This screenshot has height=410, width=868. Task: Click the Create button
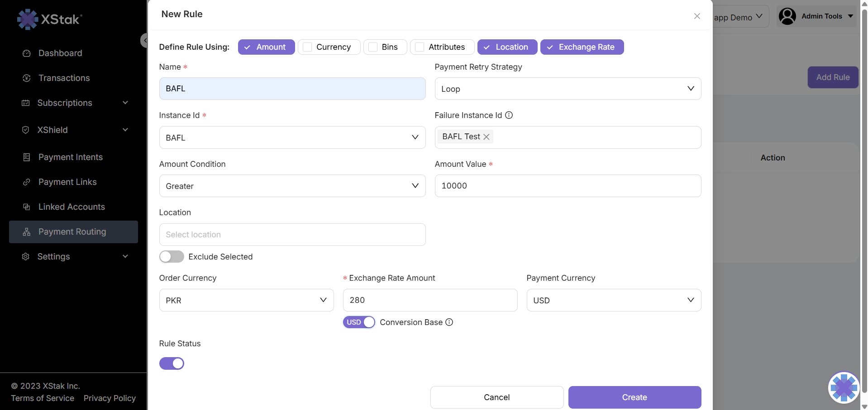point(634,397)
